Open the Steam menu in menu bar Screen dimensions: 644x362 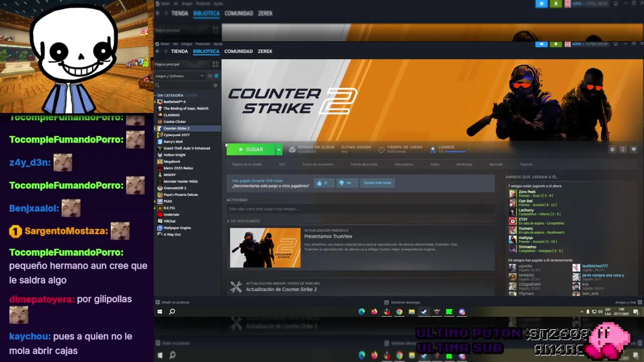coord(165,44)
